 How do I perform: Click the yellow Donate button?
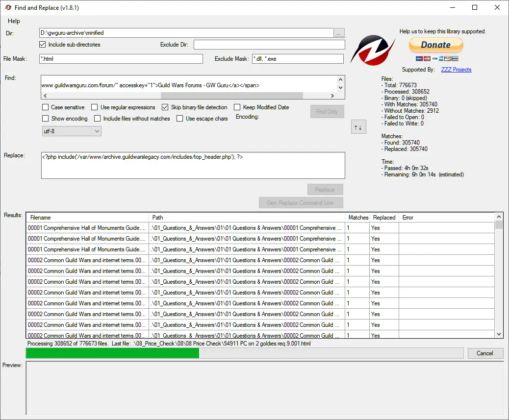pos(435,45)
